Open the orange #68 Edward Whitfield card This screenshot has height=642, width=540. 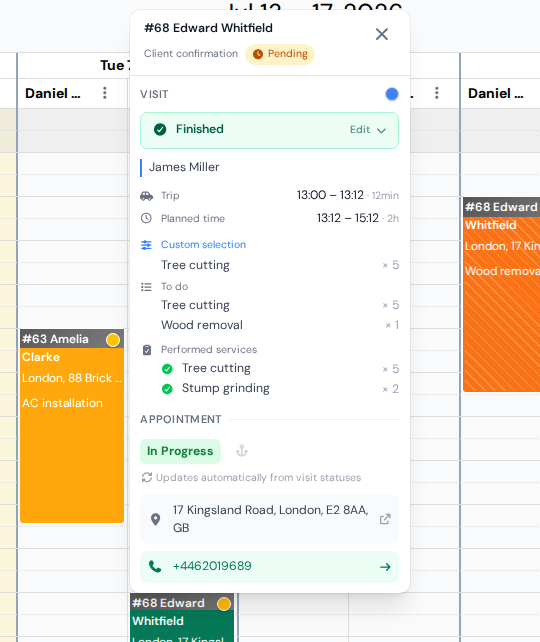[x=502, y=295]
